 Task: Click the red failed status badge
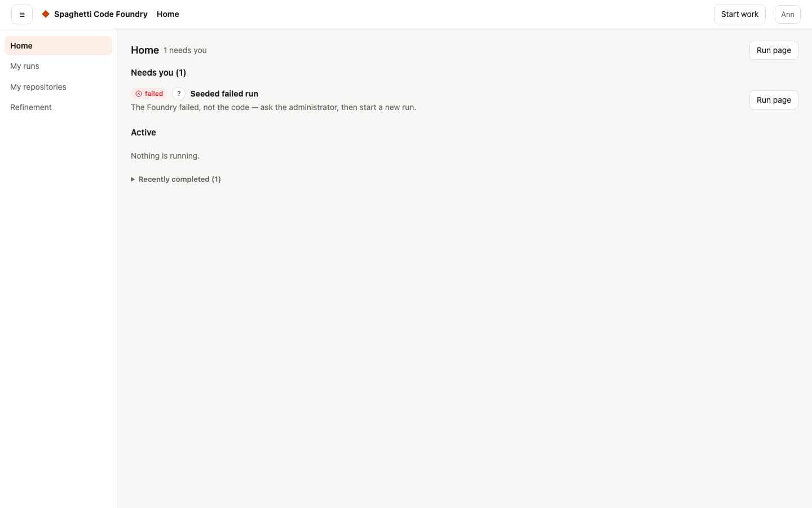tap(149, 94)
